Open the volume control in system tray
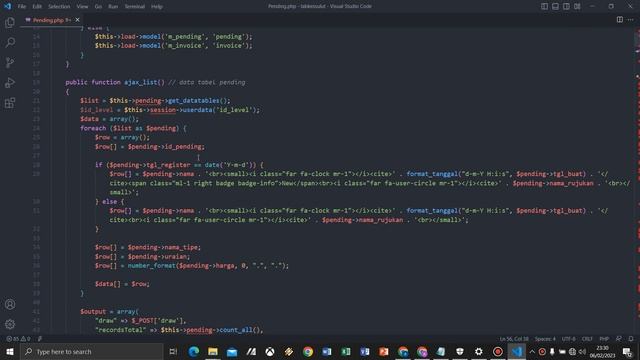The width and height of the screenshot is (640, 360). click(582, 351)
